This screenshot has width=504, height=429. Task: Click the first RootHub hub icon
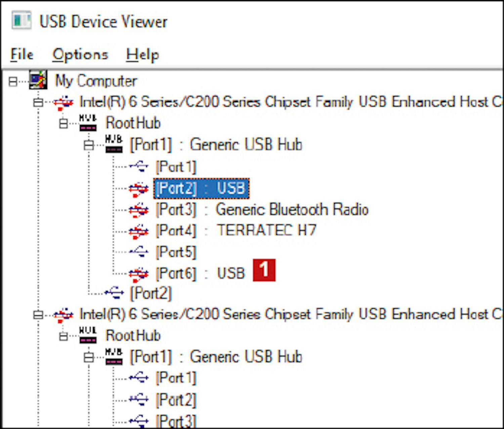[x=88, y=123]
